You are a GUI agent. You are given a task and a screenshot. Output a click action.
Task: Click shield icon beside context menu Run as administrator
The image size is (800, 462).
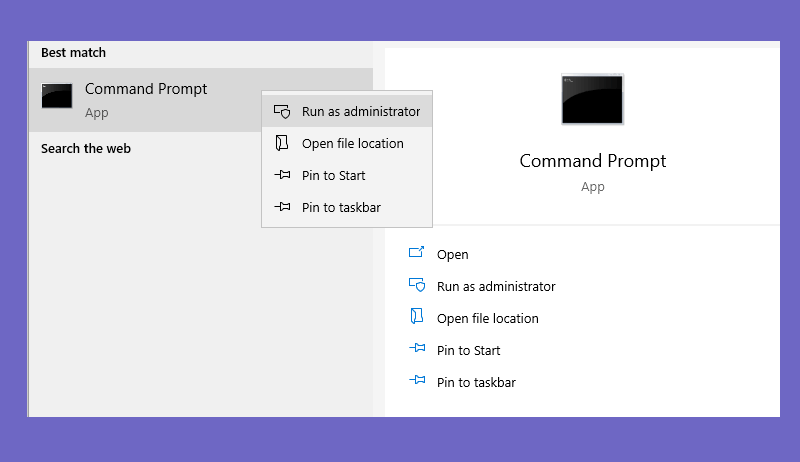pos(282,111)
